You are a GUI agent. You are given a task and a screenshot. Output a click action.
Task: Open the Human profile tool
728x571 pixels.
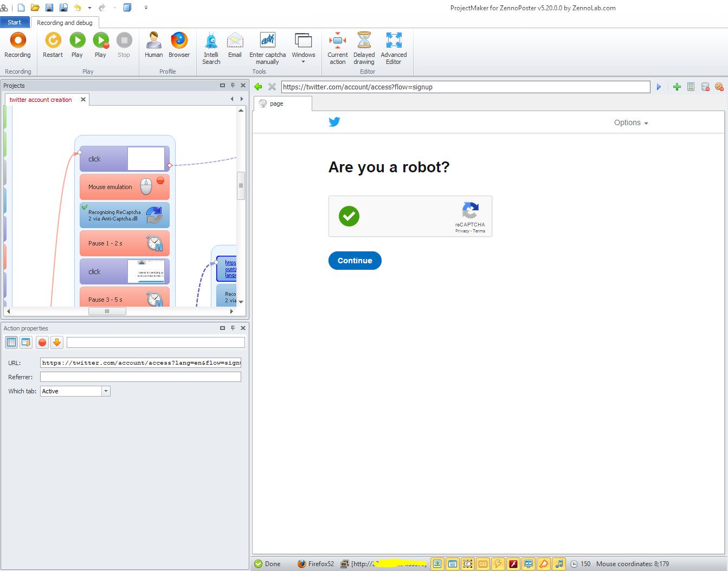click(153, 45)
